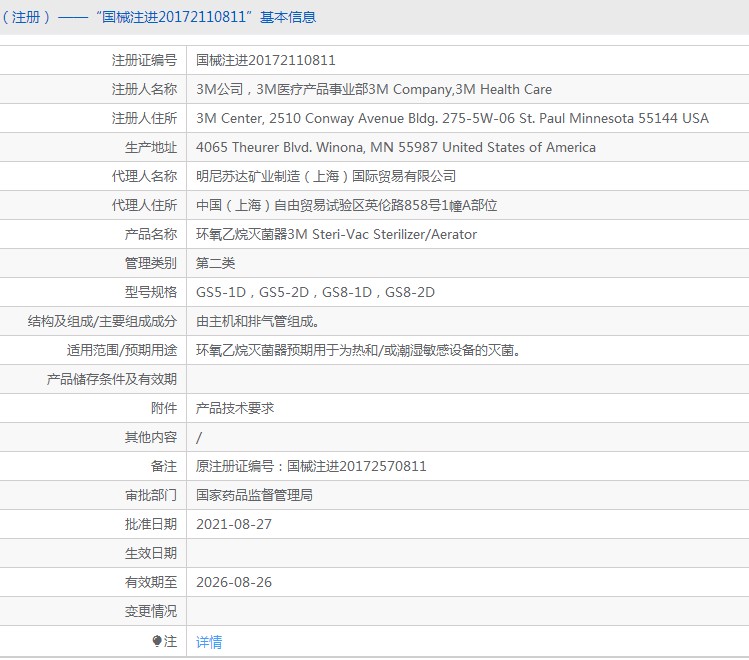Select the text 由主机和排气管组成。
The height and width of the screenshot is (660, 749).
(x=257, y=321)
